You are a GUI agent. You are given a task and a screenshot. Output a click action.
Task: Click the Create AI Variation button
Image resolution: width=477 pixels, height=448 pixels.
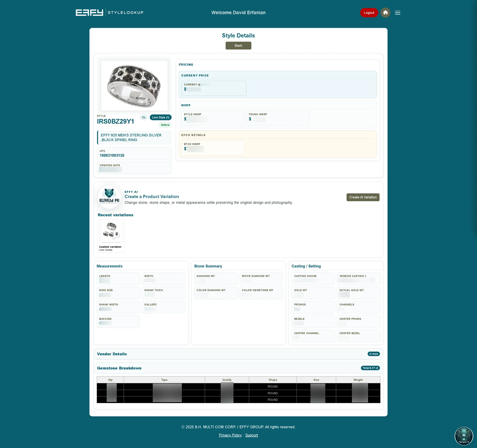tap(363, 197)
